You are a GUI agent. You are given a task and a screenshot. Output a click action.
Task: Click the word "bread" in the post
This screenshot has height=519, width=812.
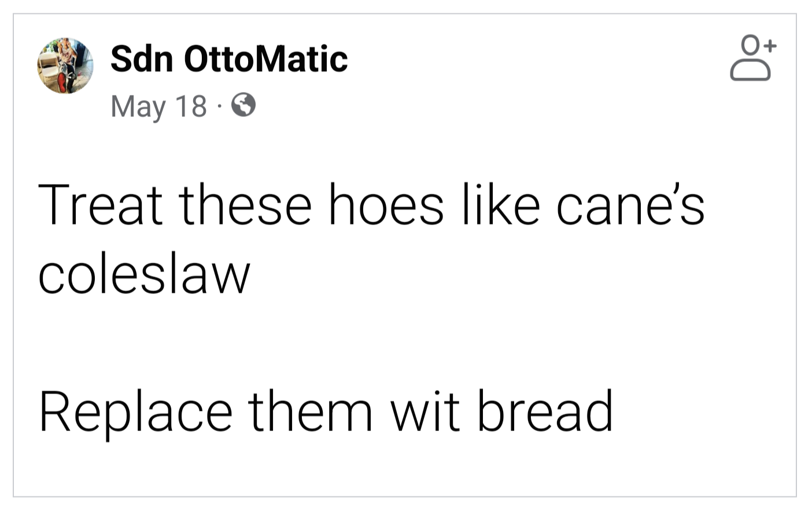coord(544,411)
